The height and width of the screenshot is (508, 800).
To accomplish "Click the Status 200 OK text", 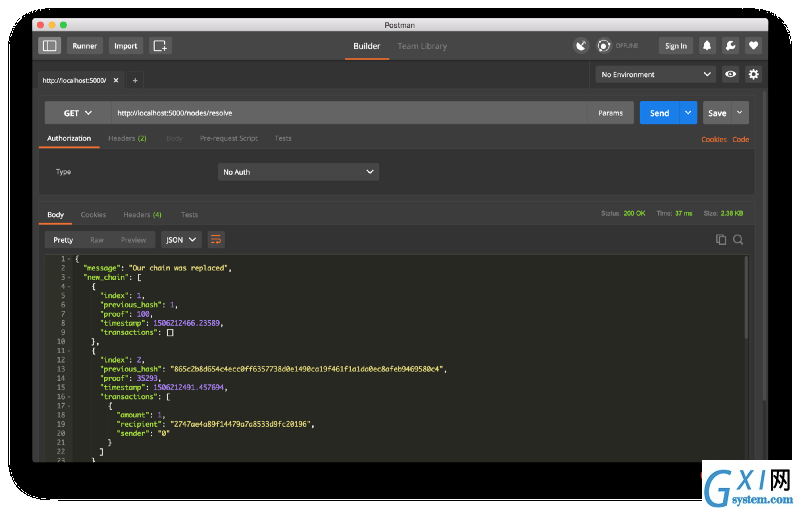I will pyautogui.click(x=623, y=213).
